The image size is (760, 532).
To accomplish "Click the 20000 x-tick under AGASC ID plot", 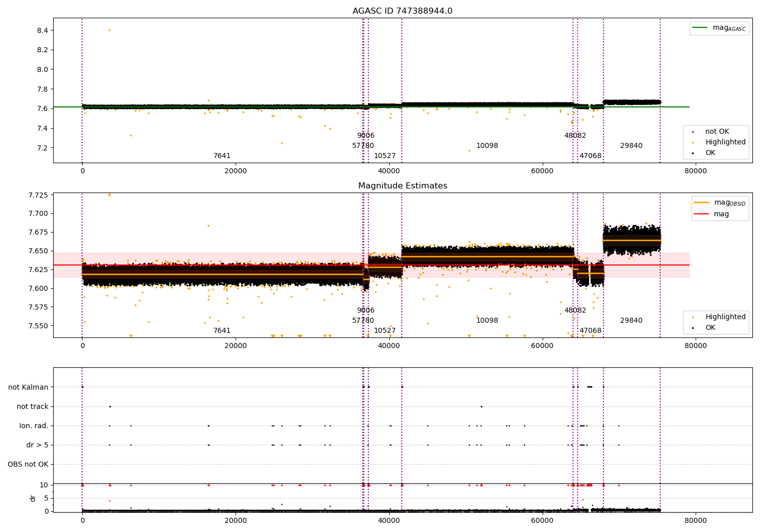I will pyautogui.click(x=236, y=171).
